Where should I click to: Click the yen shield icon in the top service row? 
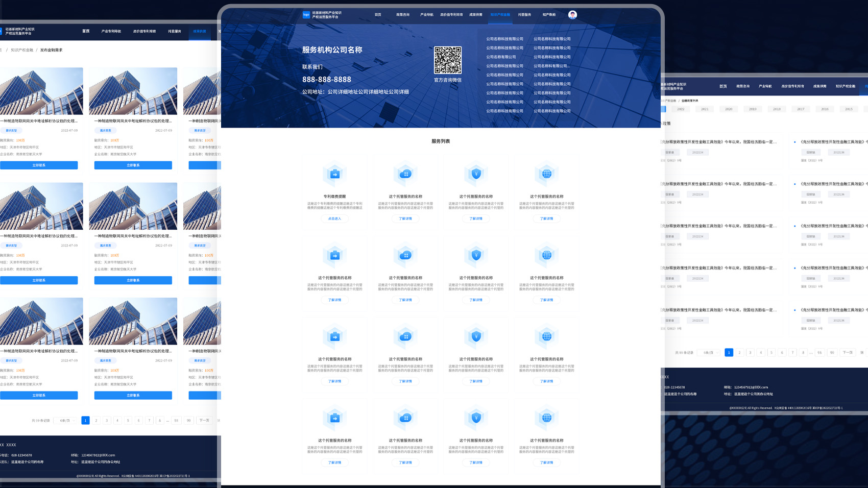tap(476, 175)
